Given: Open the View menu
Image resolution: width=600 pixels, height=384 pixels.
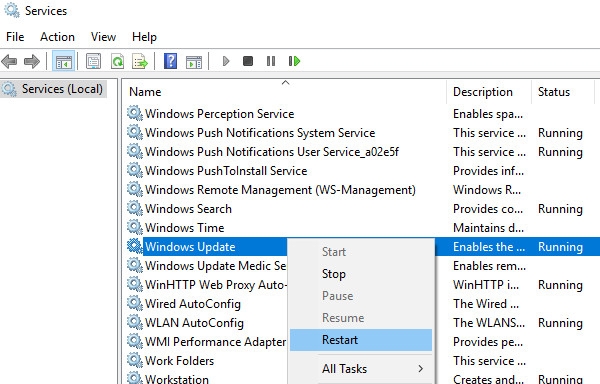Looking at the screenshot, I should click(103, 37).
